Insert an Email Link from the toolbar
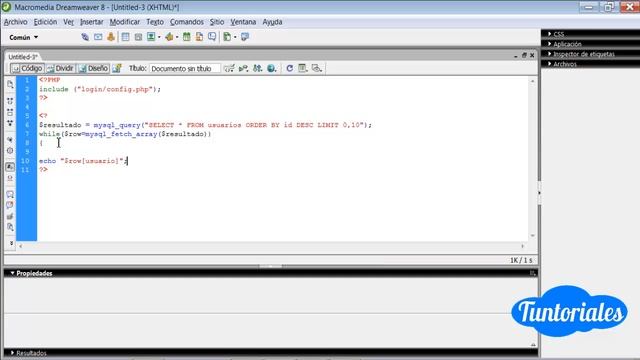The width and height of the screenshot is (640, 360). [98, 37]
